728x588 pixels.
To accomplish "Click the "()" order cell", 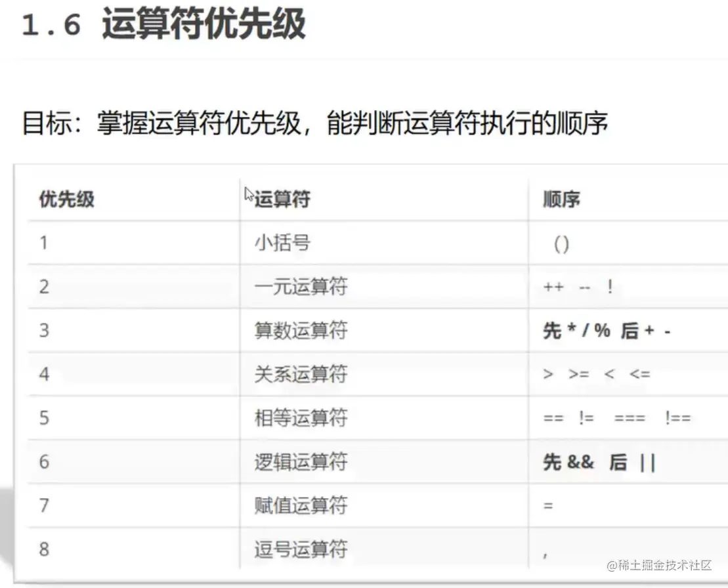I will (561, 243).
